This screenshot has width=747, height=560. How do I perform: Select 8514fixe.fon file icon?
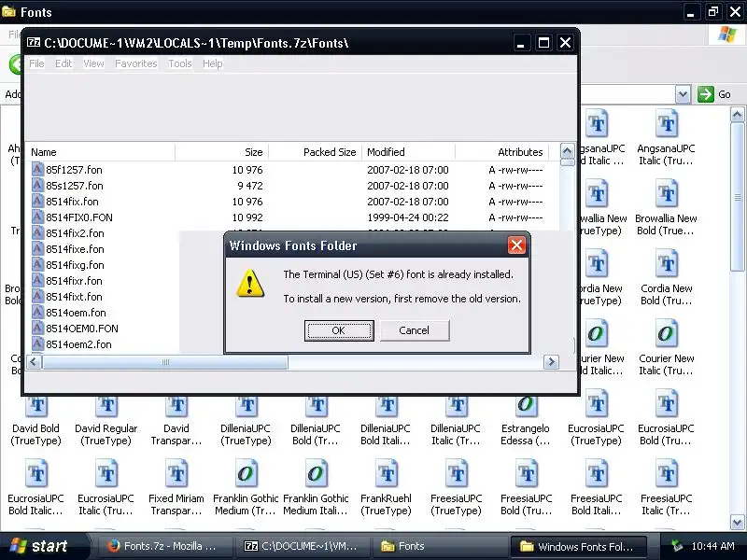point(38,249)
